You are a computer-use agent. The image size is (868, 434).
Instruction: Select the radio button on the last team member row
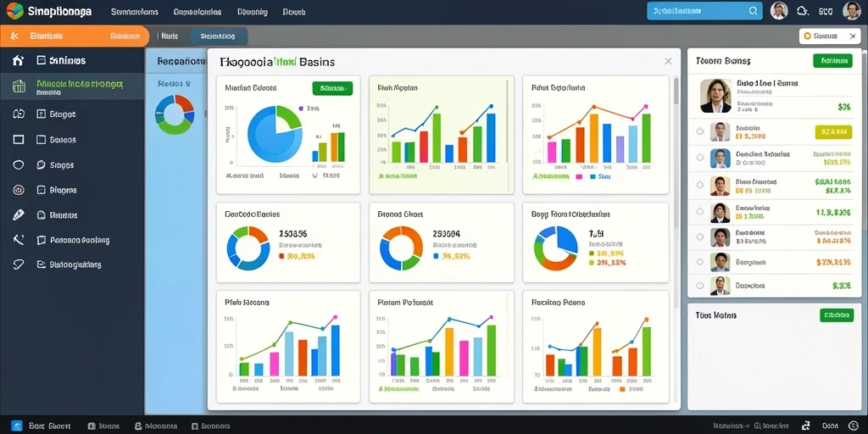point(700,286)
